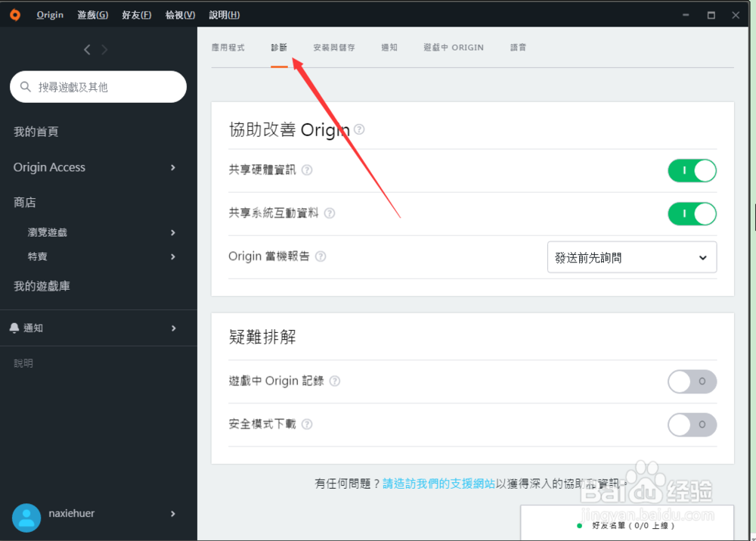Open help icon beside 安全模式下載
The height and width of the screenshot is (541, 756).
(x=307, y=424)
